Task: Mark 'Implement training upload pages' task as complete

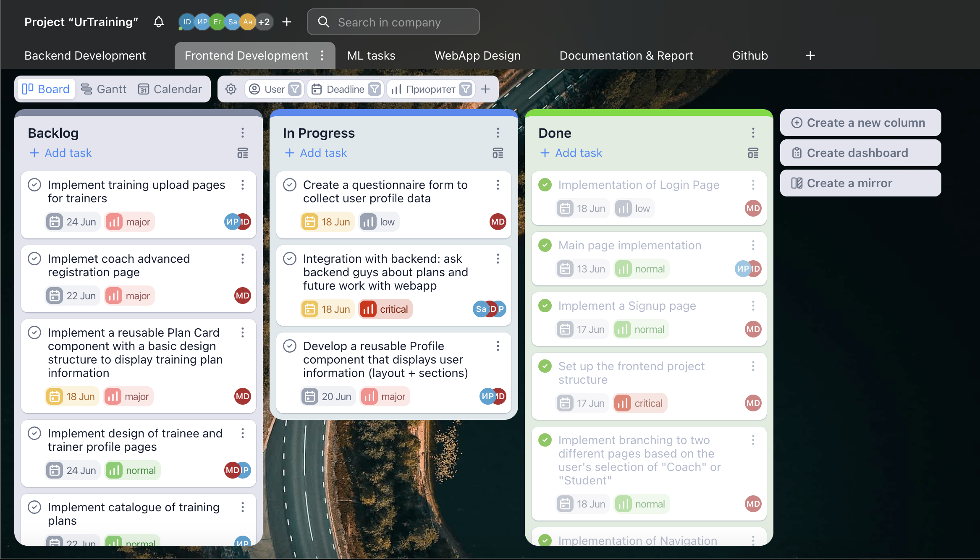Action: tap(34, 185)
